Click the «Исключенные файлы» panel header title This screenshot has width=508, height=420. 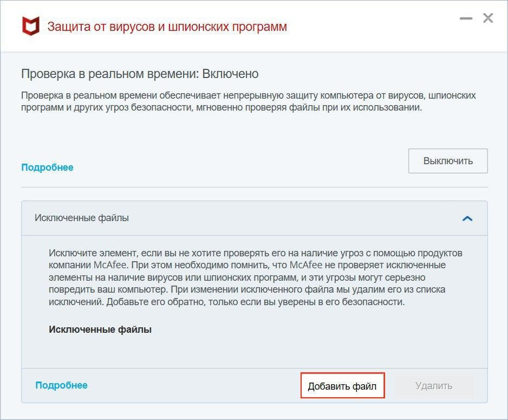point(82,218)
